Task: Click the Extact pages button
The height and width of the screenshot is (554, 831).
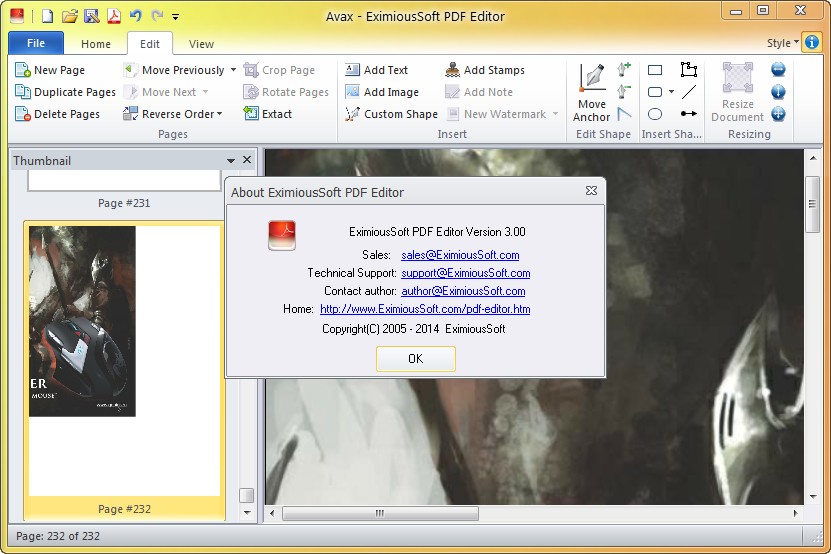Action: (x=268, y=114)
